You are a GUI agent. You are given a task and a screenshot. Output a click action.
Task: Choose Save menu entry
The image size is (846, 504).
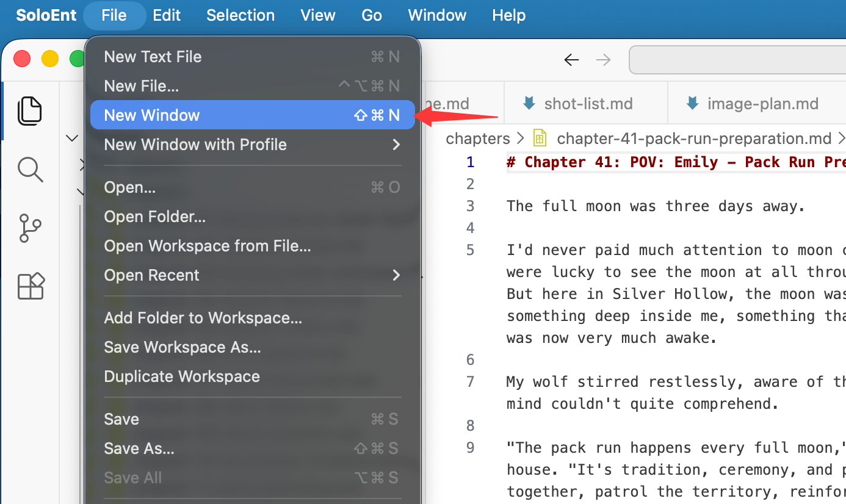tap(253, 419)
